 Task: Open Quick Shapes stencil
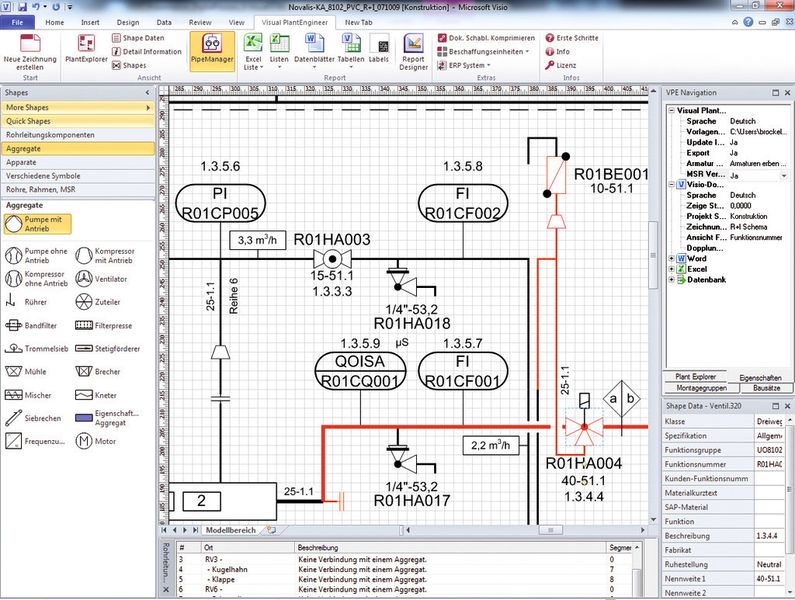pos(78,121)
